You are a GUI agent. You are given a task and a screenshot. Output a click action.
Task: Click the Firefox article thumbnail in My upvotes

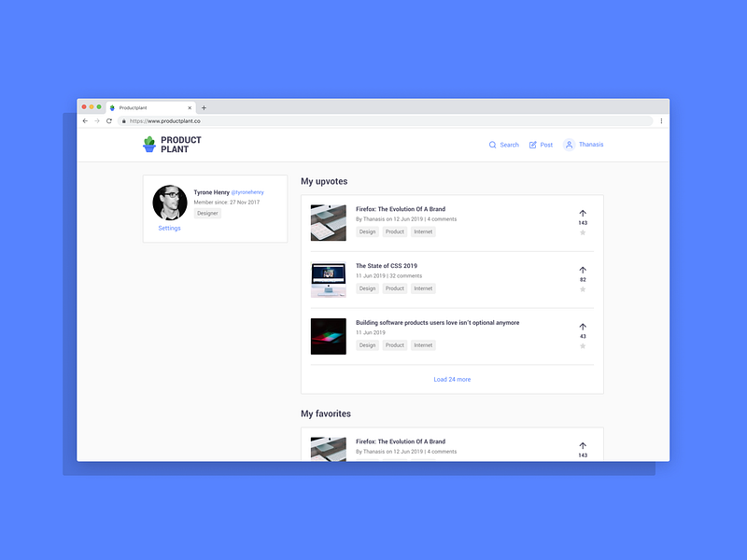click(329, 222)
